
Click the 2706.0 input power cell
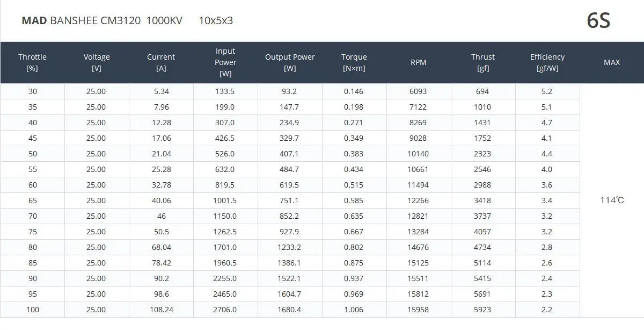coord(225,310)
